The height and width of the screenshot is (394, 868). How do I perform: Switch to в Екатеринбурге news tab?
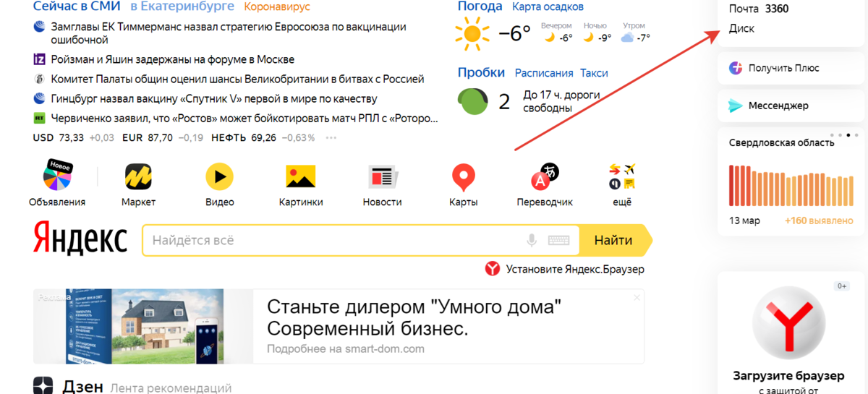click(182, 7)
